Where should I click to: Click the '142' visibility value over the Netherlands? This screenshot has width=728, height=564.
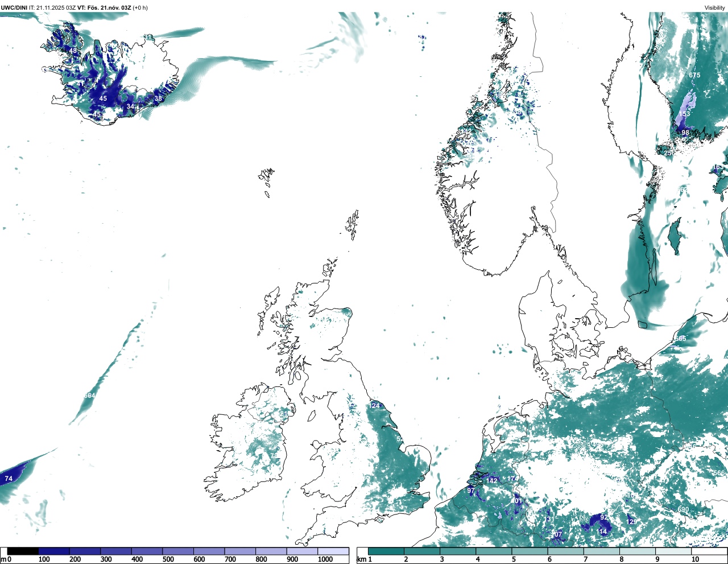[x=492, y=480]
